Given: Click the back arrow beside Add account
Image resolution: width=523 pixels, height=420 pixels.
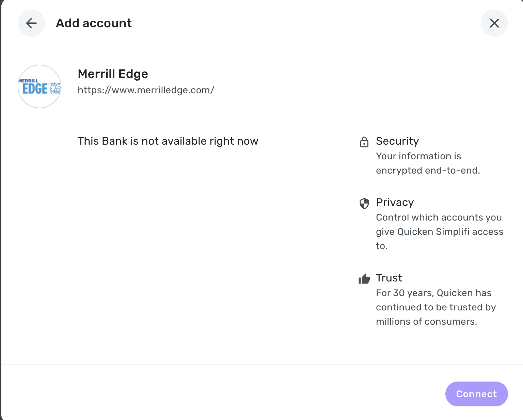Looking at the screenshot, I should [31, 23].
